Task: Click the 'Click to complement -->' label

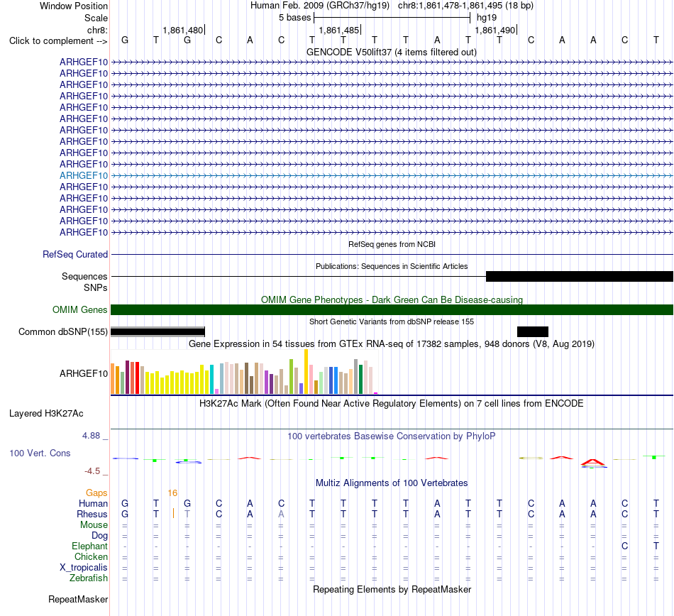Action: click(58, 41)
